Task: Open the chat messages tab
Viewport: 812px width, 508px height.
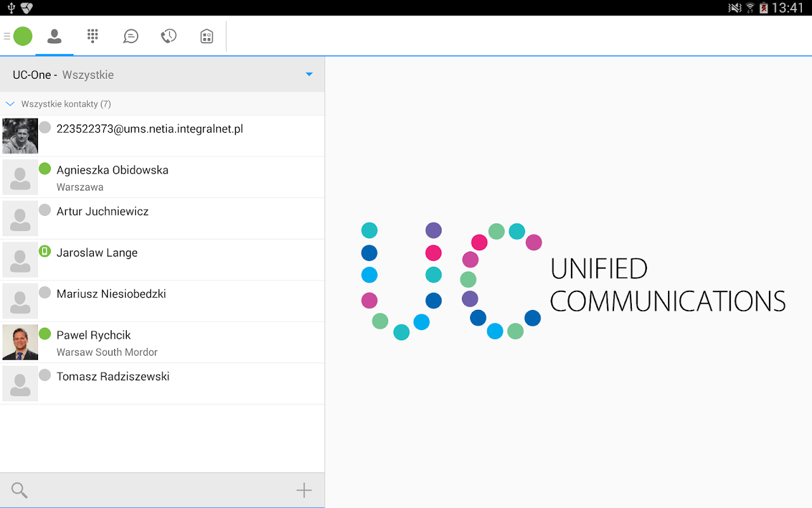Action: [x=131, y=36]
